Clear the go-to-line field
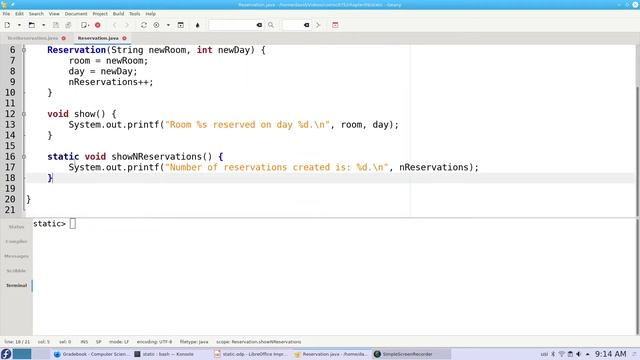Screen dimensions: 640x360 (307, 25)
